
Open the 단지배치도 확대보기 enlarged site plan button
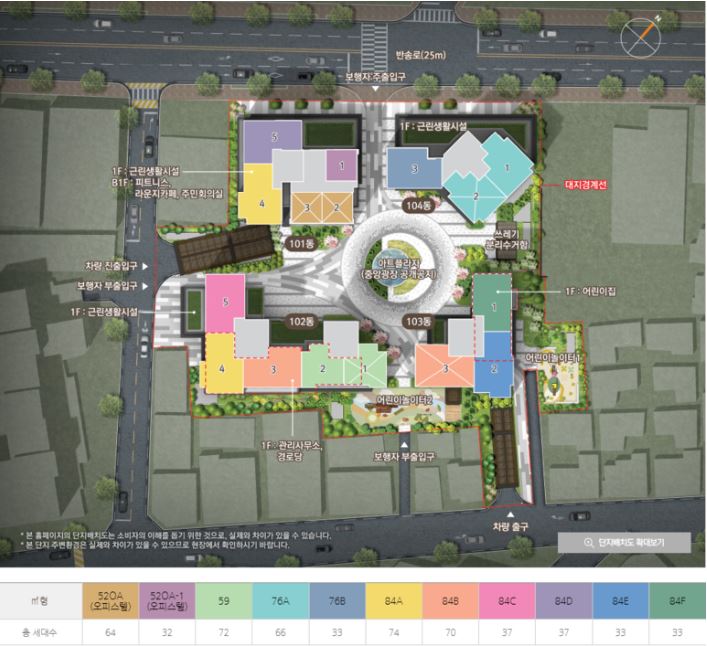coord(624,542)
